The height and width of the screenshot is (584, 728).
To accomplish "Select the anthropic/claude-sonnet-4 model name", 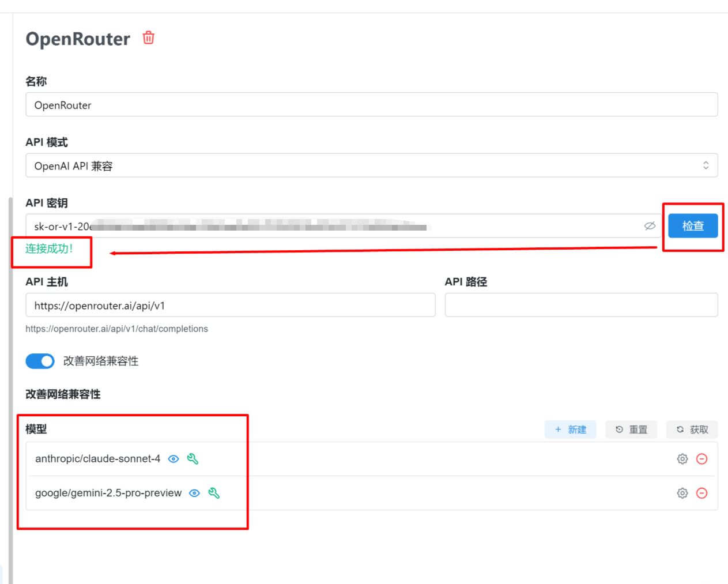I will pos(97,459).
